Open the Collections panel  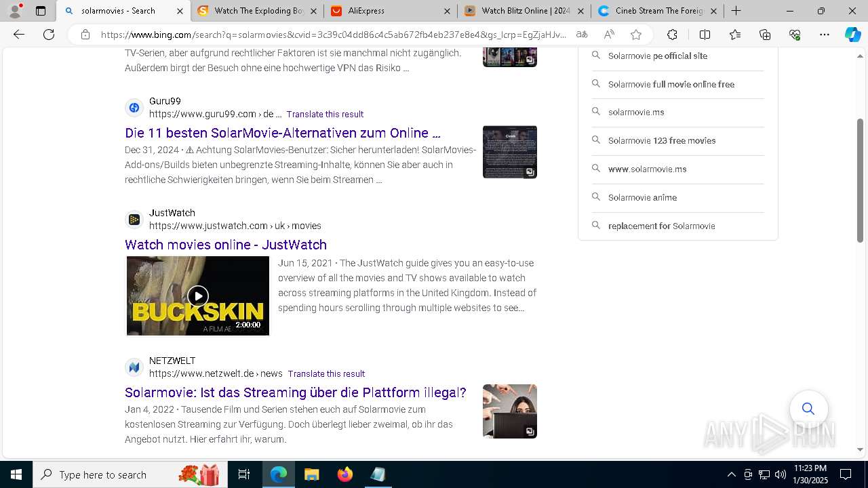[765, 35]
